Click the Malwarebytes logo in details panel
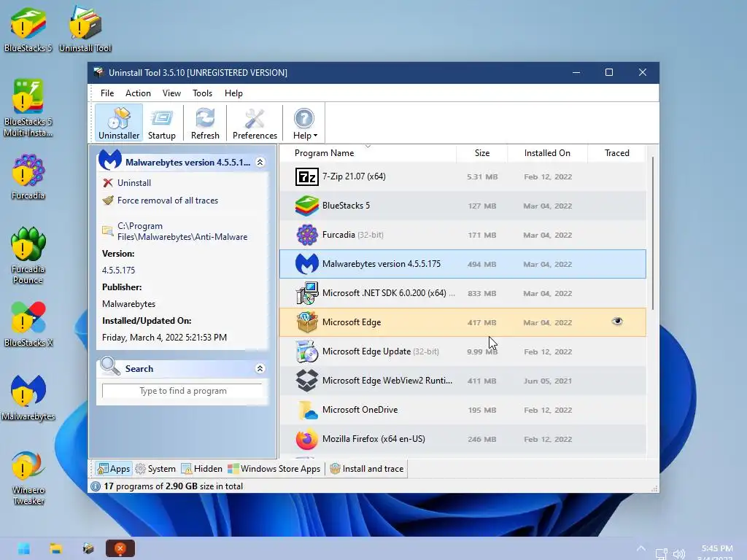 click(110, 160)
